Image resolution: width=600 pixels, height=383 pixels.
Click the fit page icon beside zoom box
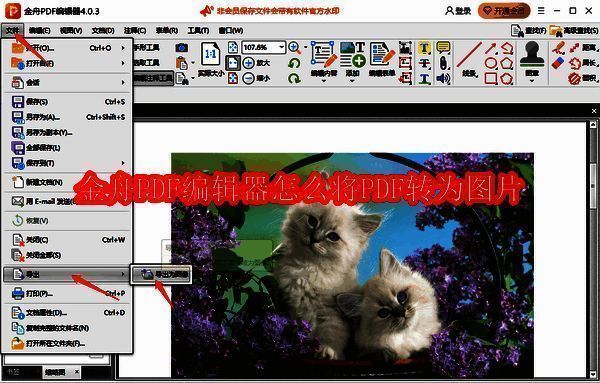(233, 47)
